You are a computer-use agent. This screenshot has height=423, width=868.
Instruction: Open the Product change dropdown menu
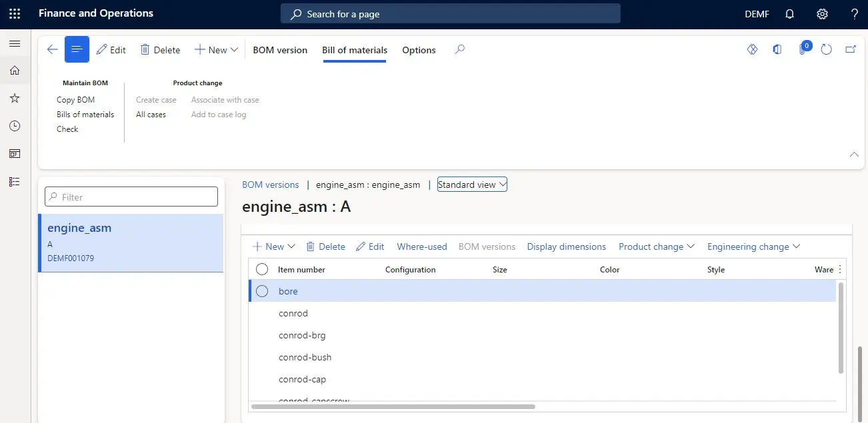tap(656, 246)
